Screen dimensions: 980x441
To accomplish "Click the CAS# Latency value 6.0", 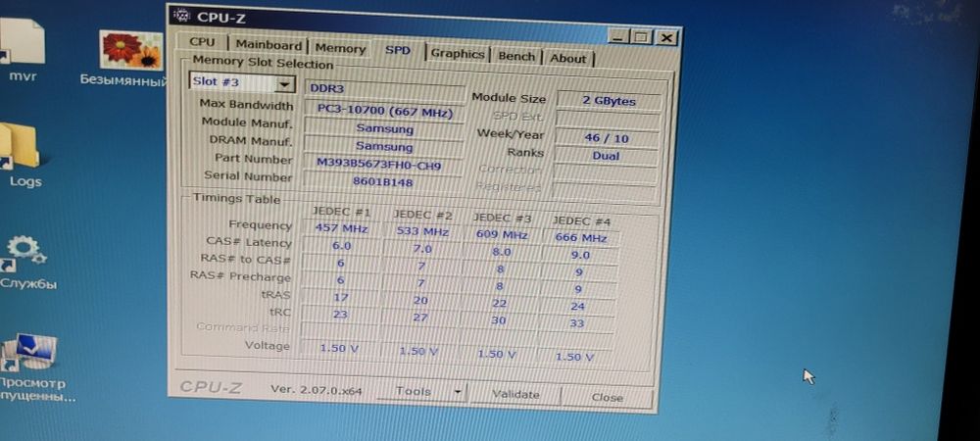I will (341, 246).
